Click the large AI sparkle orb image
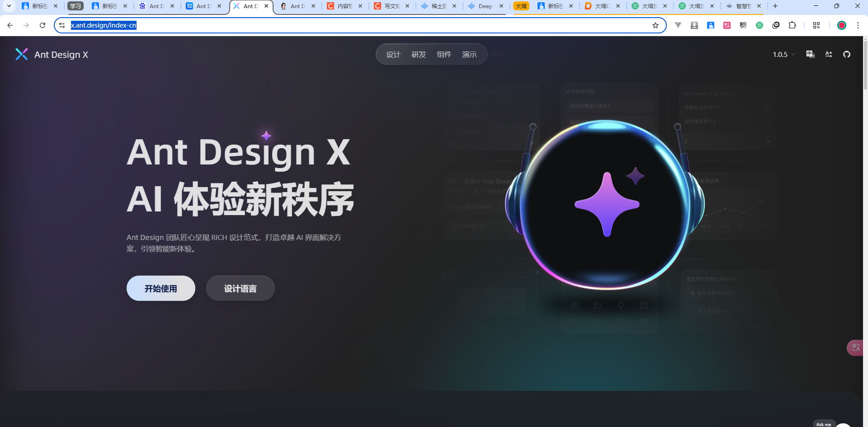The image size is (868, 427). pyautogui.click(x=606, y=204)
